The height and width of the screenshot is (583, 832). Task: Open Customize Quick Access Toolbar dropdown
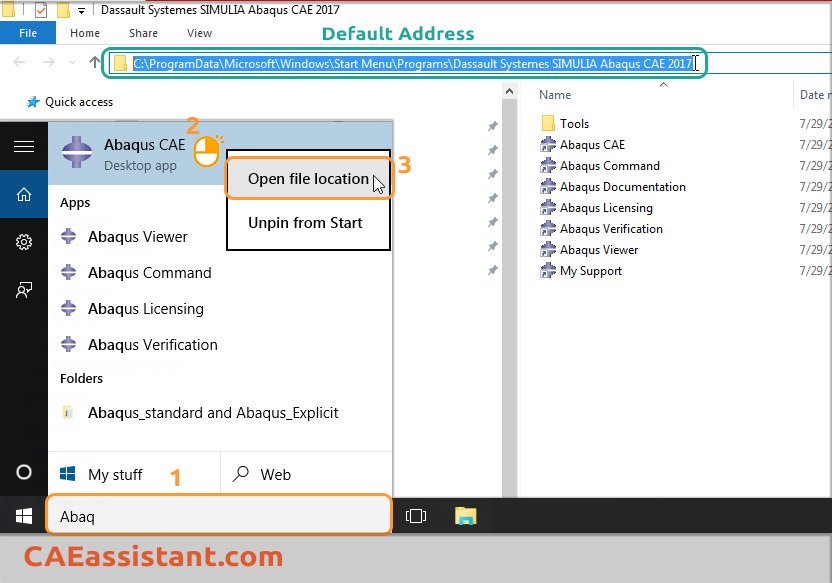click(x=81, y=10)
